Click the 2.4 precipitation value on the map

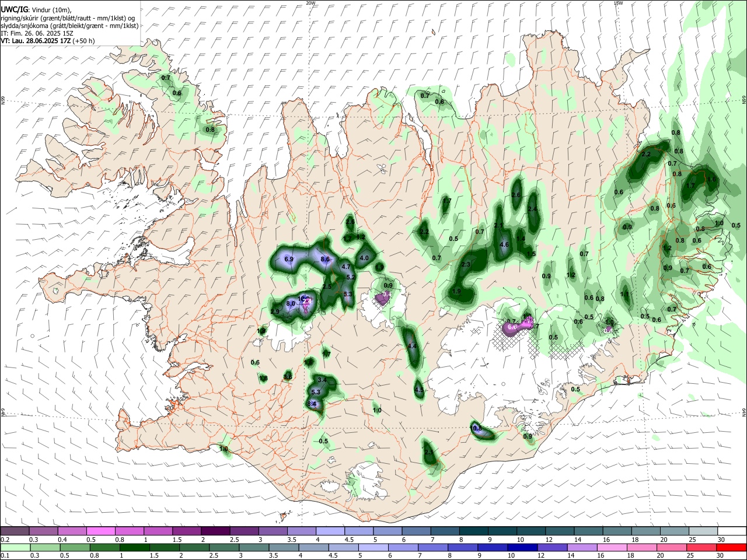pyautogui.click(x=532, y=209)
